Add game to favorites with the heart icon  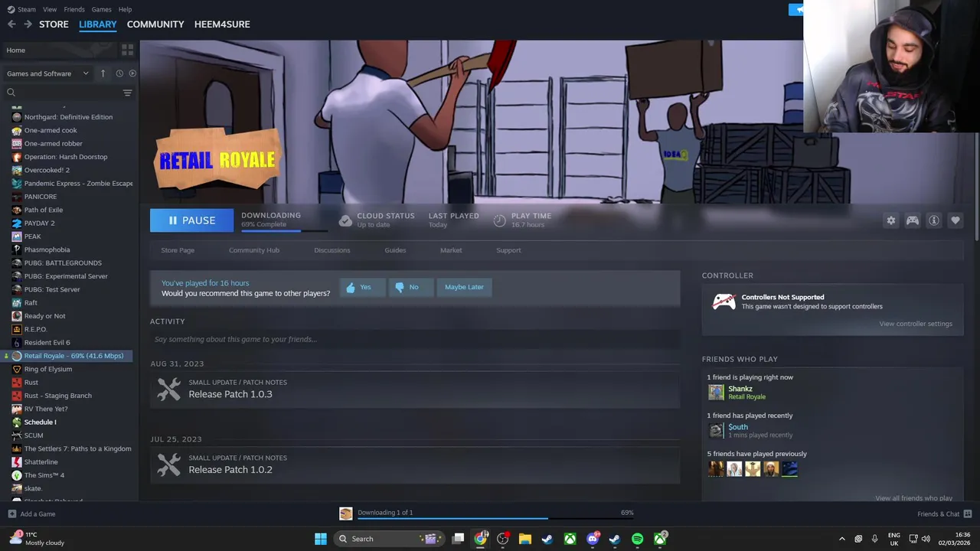[x=955, y=220]
